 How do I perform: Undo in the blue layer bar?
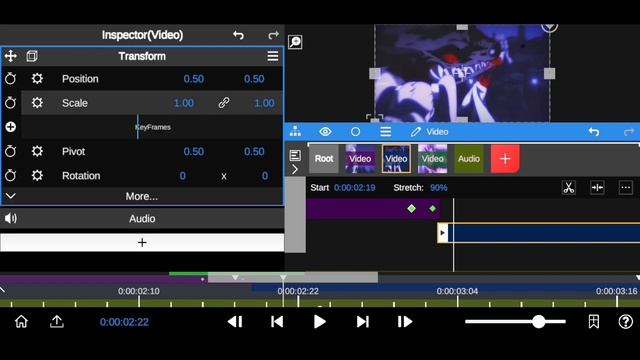pos(594,131)
